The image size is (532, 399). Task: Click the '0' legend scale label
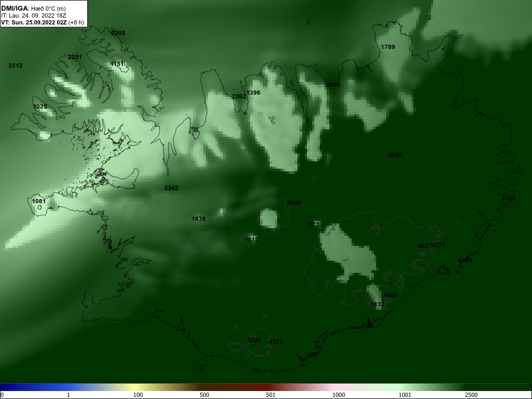coord(2,395)
